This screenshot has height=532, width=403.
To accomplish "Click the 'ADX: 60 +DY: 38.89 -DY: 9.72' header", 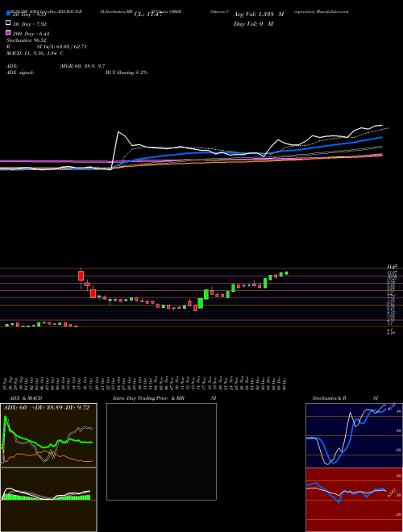I will (47, 408).
